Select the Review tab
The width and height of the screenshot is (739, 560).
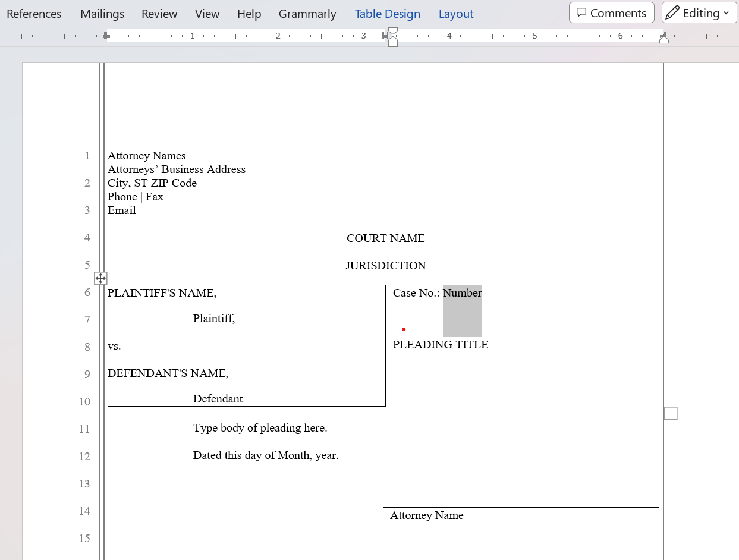[159, 14]
